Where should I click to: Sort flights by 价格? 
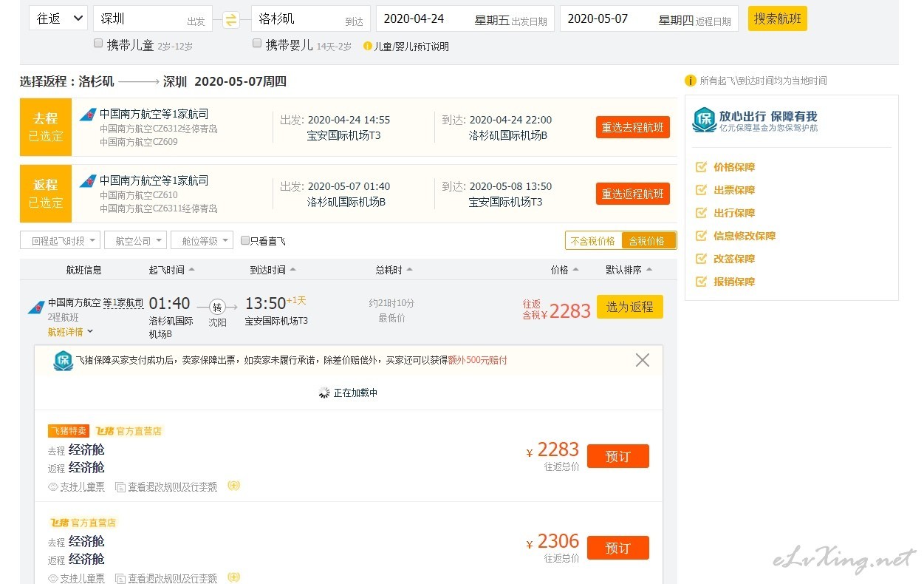565,270
